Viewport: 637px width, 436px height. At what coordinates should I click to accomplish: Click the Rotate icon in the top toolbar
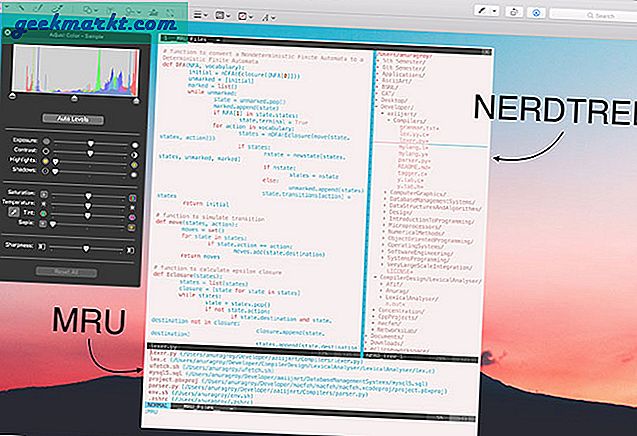pos(514,12)
